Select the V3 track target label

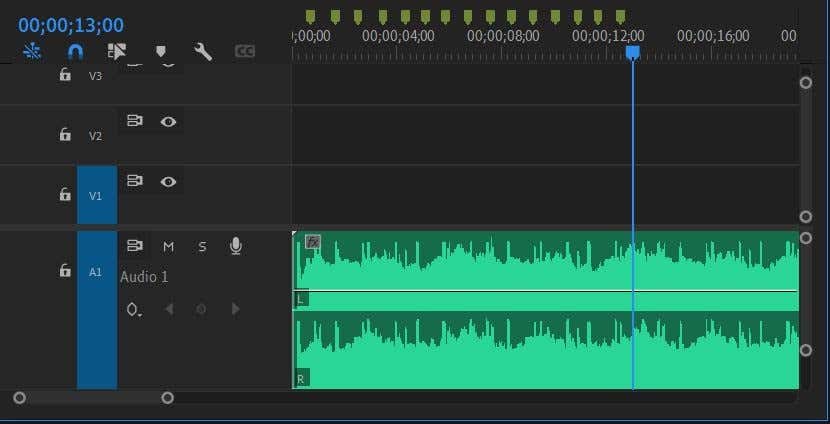(x=95, y=76)
